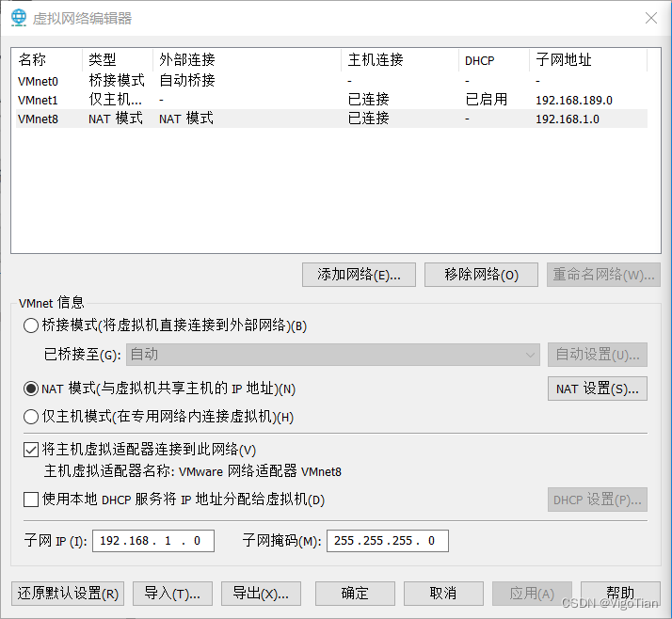
Task: Close the 虚拟网络编辑器 dialog
Action: (651, 18)
